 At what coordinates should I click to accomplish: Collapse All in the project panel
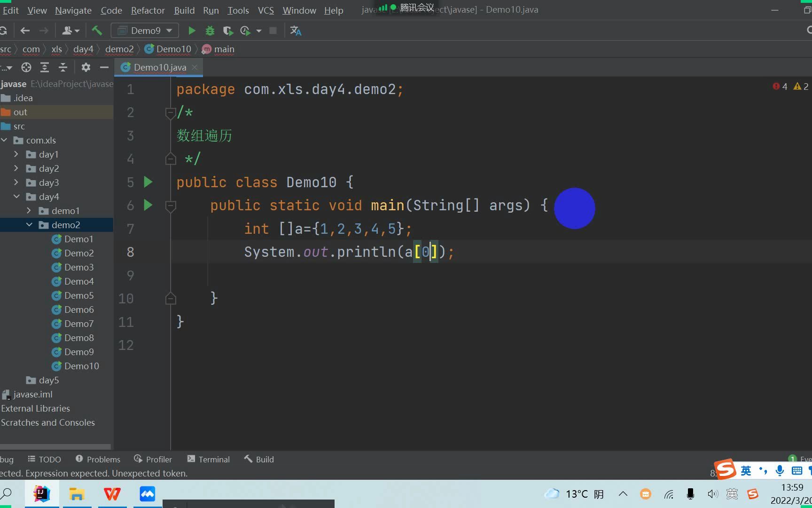point(63,67)
